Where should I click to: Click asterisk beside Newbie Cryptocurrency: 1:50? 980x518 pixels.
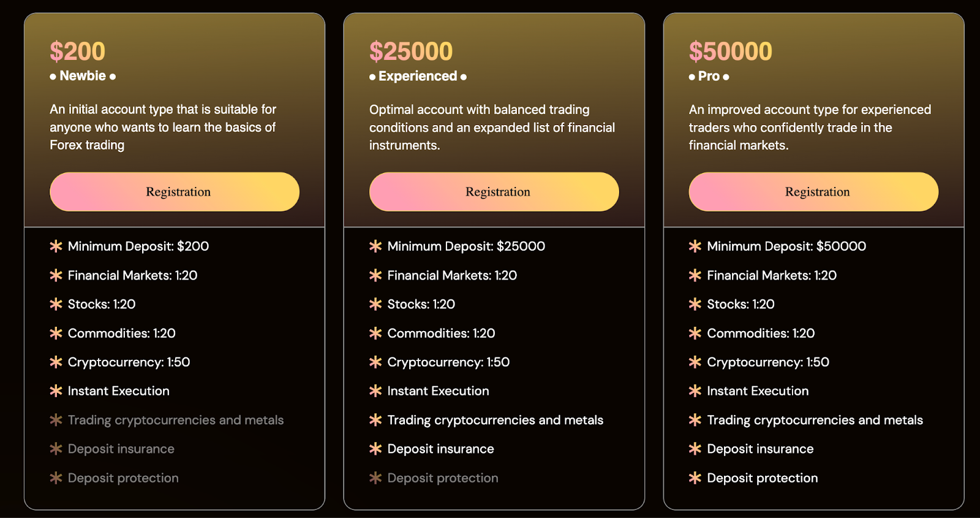pyautogui.click(x=56, y=362)
